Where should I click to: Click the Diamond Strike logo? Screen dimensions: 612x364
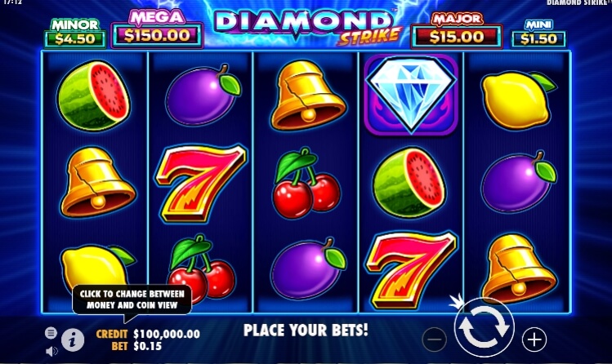(x=306, y=26)
